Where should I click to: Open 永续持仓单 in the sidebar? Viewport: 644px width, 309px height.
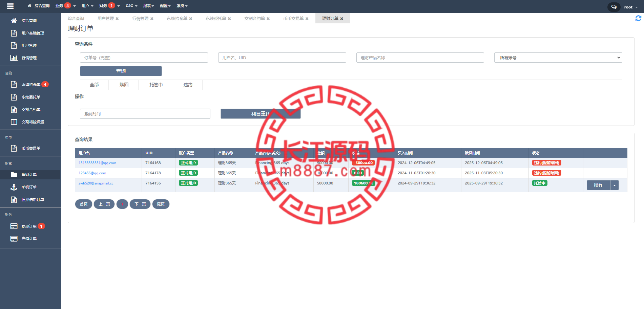tap(30, 85)
